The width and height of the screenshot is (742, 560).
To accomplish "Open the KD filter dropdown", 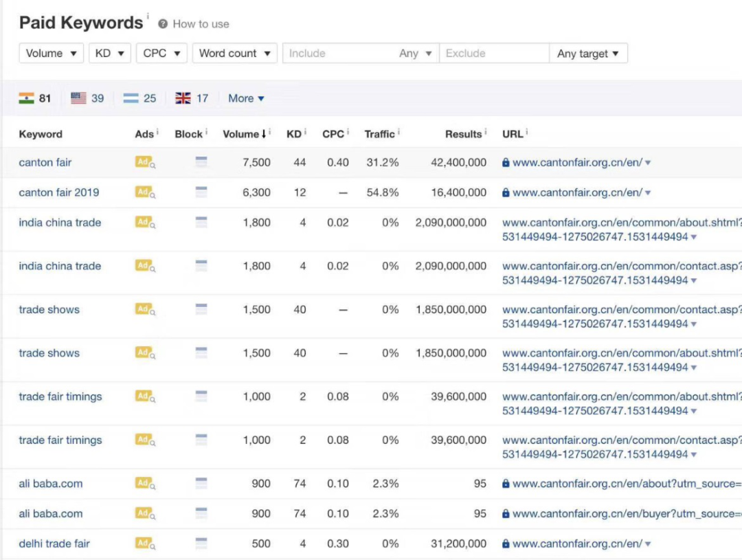I will point(109,54).
